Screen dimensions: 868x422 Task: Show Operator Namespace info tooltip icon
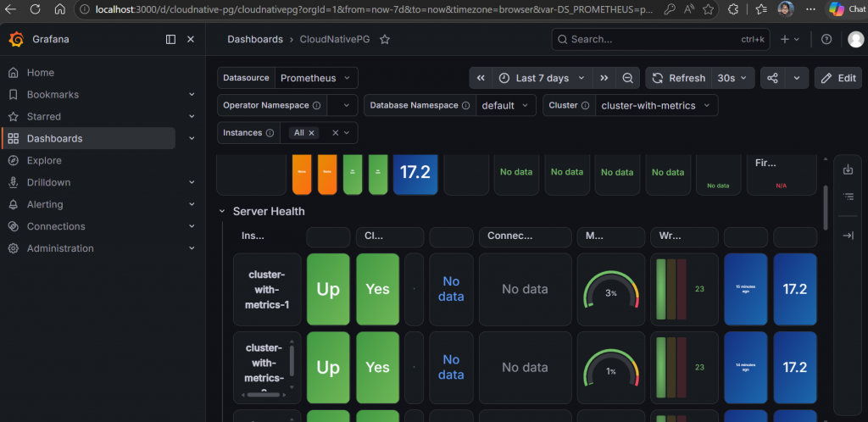click(x=317, y=105)
